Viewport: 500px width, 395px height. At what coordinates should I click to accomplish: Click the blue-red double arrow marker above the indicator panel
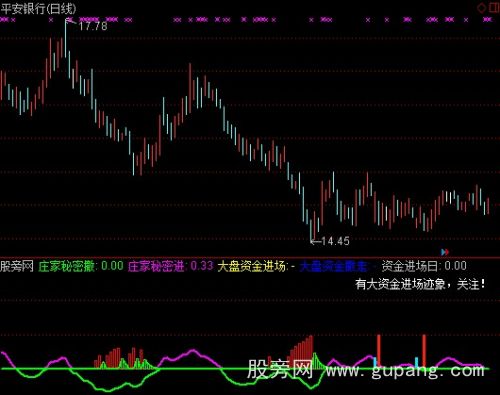tap(445, 252)
